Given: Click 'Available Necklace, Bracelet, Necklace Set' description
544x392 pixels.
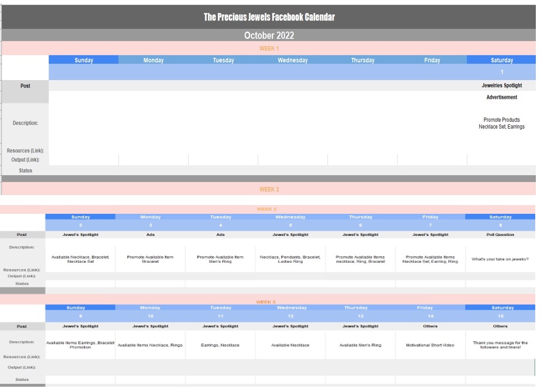Looking at the screenshot, I should [80, 259].
